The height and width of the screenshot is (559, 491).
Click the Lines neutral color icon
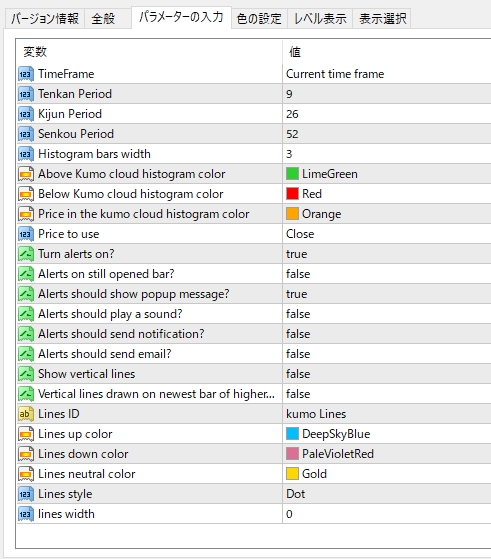pyautogui.click(x=26, y=474)
